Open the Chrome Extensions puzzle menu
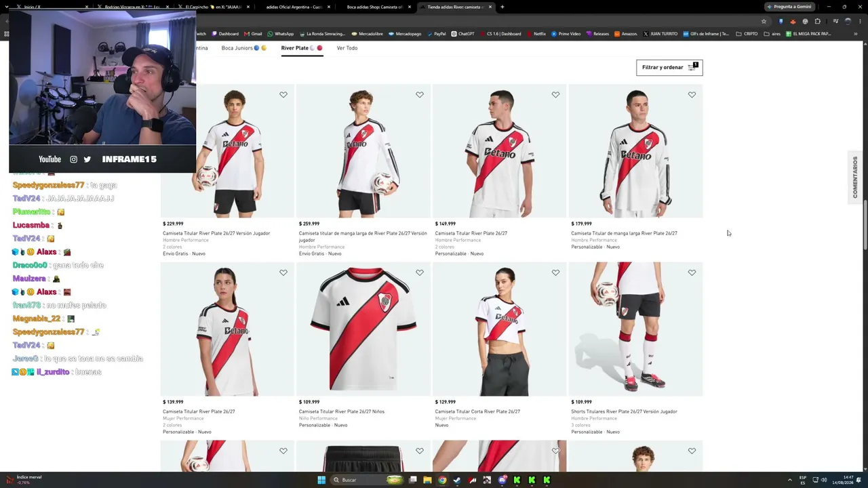The image size is (868, 488). point(817,21)
